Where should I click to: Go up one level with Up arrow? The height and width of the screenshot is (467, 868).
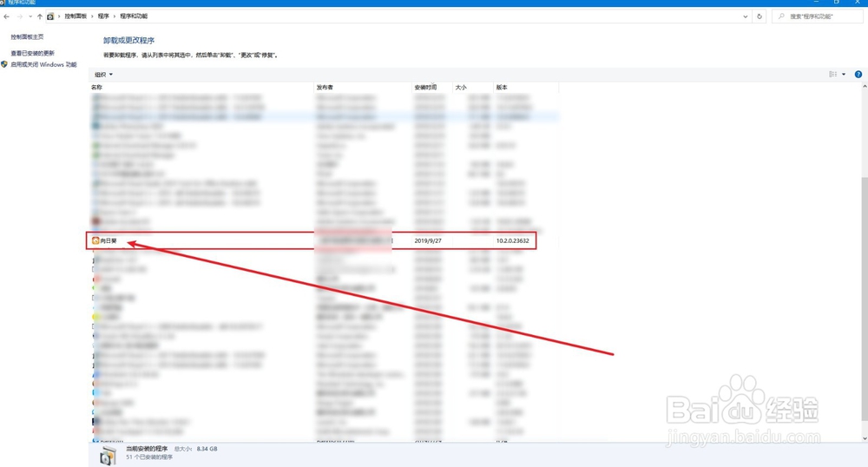point(40,16)
